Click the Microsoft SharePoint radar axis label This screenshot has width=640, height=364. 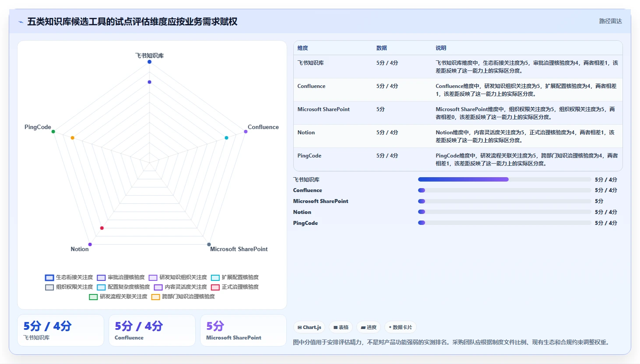coord(239,249)
